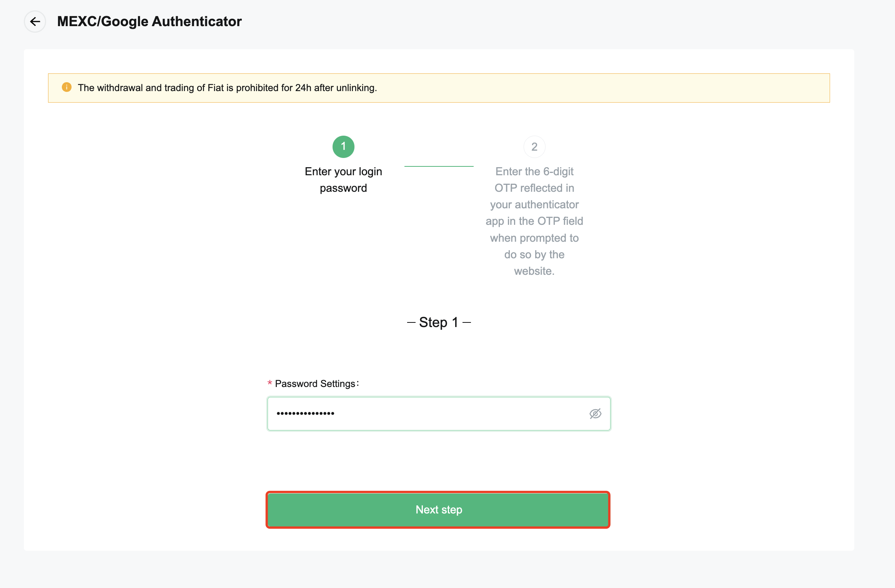Click the red required-field asterisk

point(270,383)
